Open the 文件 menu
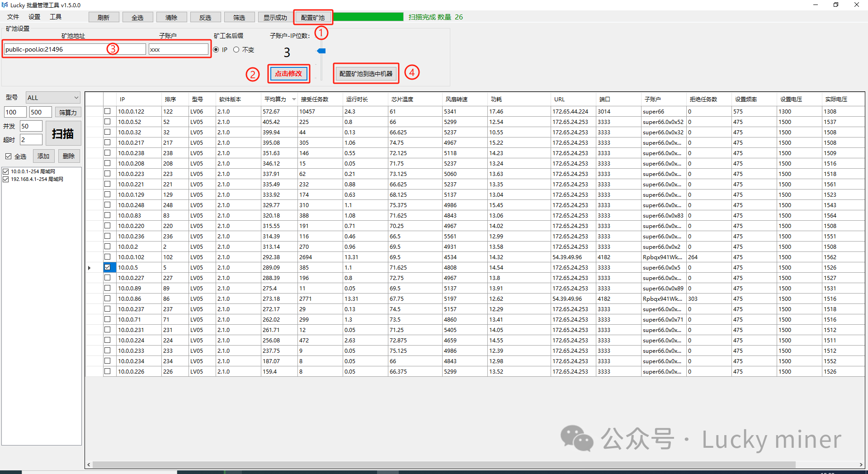 (x=13, y=17)
